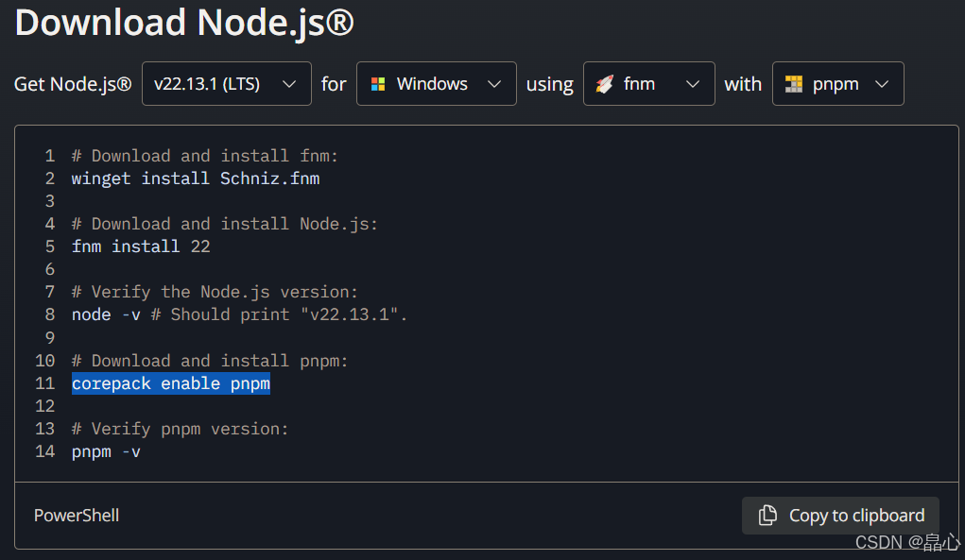The height and width of the screenshot is (560, 965).
Task: Click the chevron arrow in version dropdown
Action: (289, 84)
